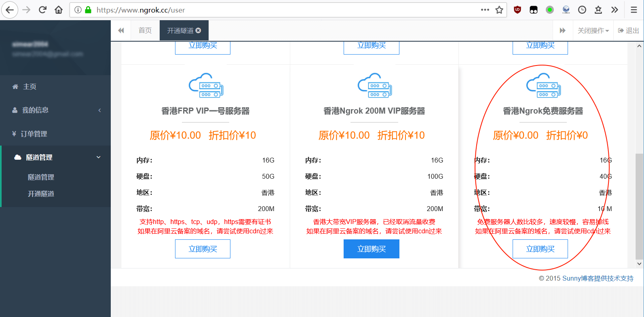Open the page actions three-dot menu
The height and width of the screenshot is (317, 644).
coord(485,10)
